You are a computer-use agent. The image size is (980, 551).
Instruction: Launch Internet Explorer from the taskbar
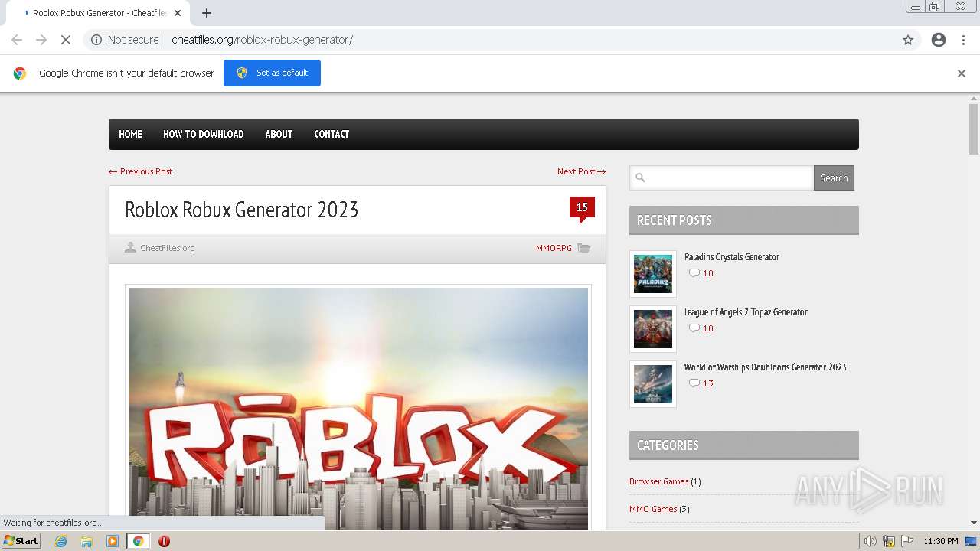click(x=61, y=541)
